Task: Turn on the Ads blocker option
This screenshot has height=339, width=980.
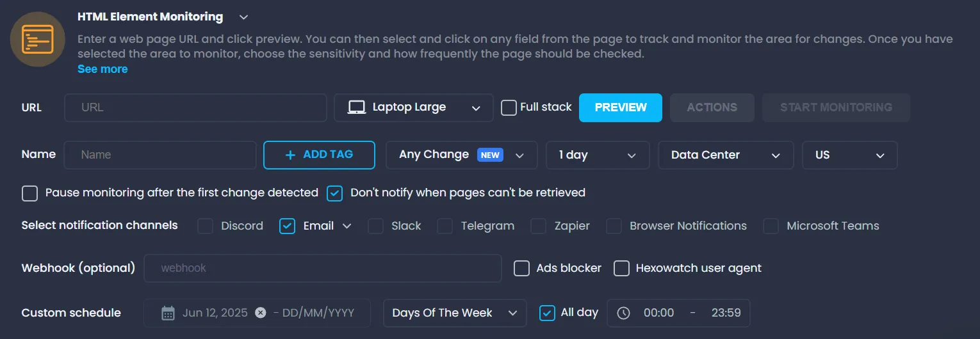Action: click(x=521, y=268)
